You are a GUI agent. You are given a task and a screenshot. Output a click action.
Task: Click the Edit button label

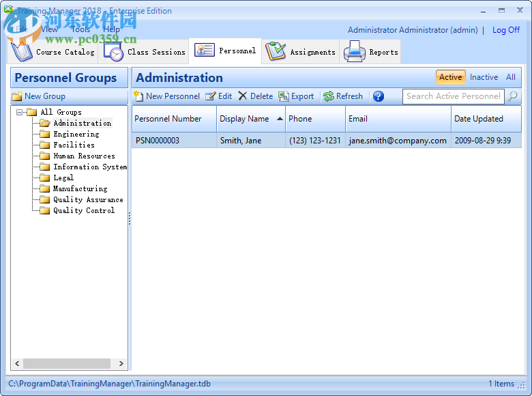click(x=225, y=96)
